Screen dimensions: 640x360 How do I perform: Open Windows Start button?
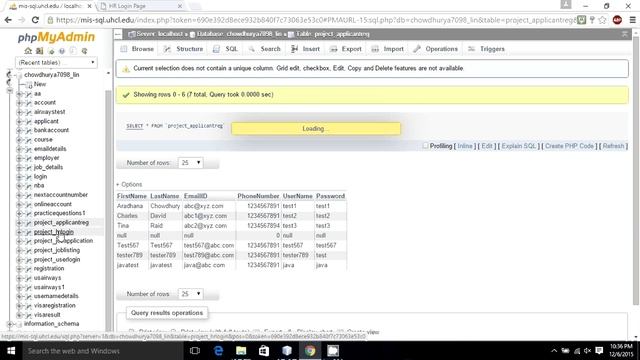coord(11,351)
